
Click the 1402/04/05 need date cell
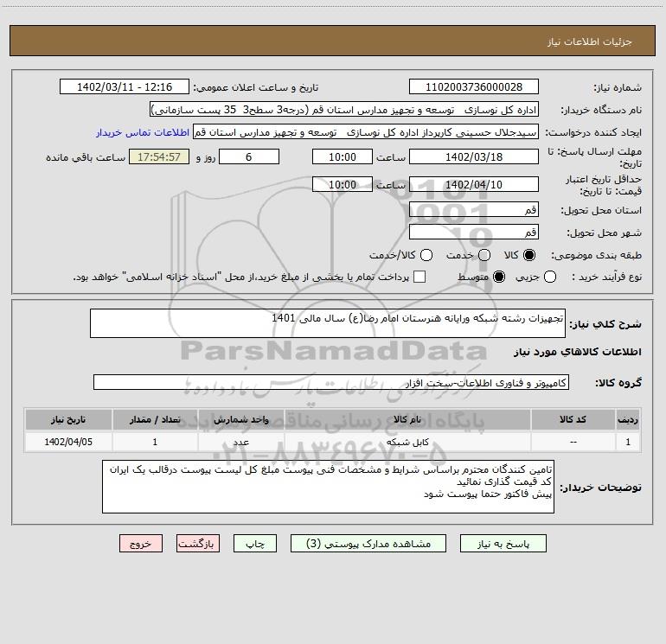pyautogui.click(x=68, y=442)
